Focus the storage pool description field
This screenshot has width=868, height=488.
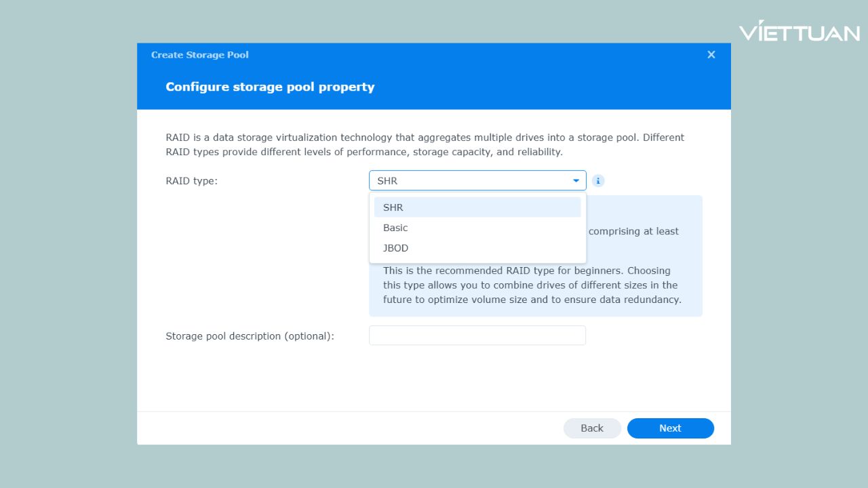point(477,335)
